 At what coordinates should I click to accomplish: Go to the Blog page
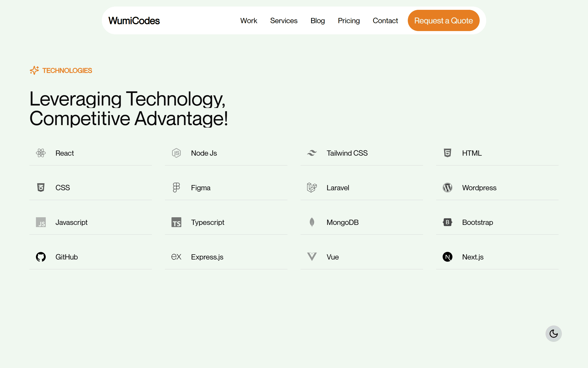pyautogui.click(x=318, y=21)
